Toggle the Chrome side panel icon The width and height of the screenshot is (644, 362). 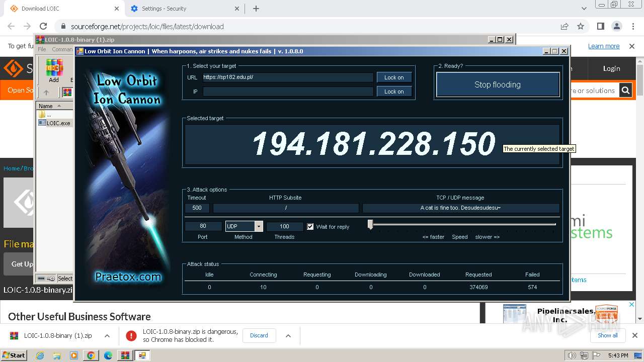pyautogui.click(x=601, y=26)
